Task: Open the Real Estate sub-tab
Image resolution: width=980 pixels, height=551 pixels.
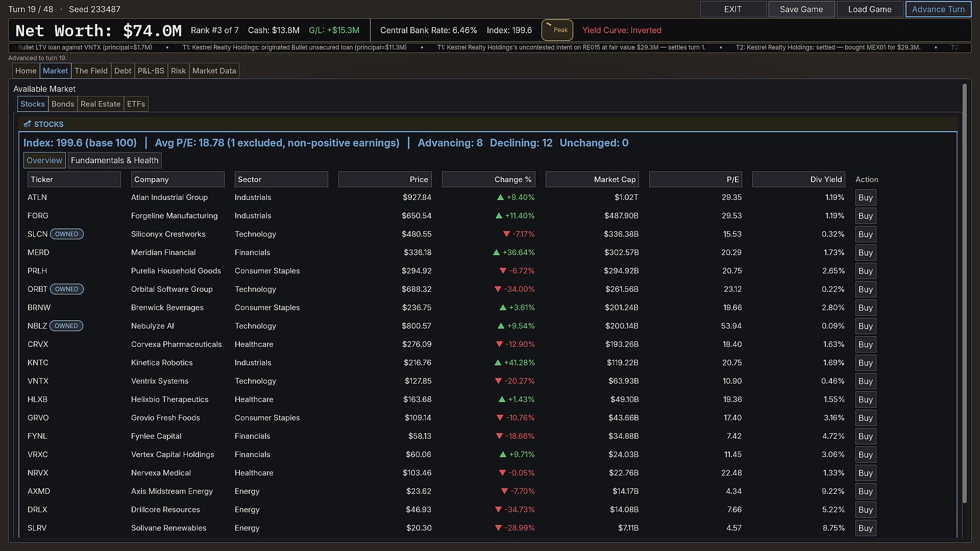Action: click(101, 104)
